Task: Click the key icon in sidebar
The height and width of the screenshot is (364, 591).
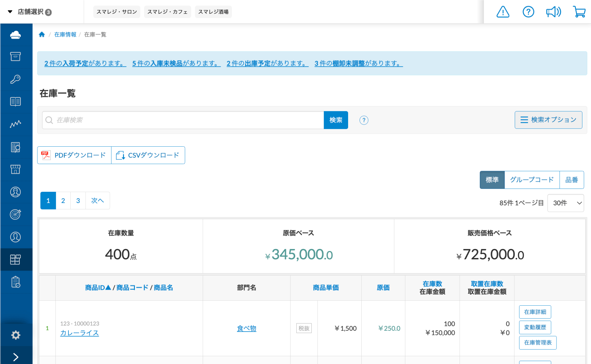Action: 16,79
